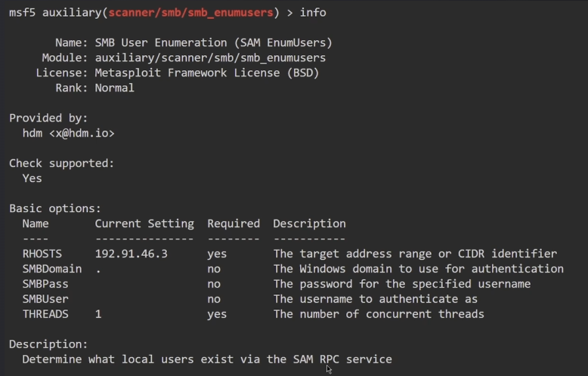Viewport: 588px width, 376px height.
Task: Click 'Yes' under Check supported
Action: [x=32, y=178]
